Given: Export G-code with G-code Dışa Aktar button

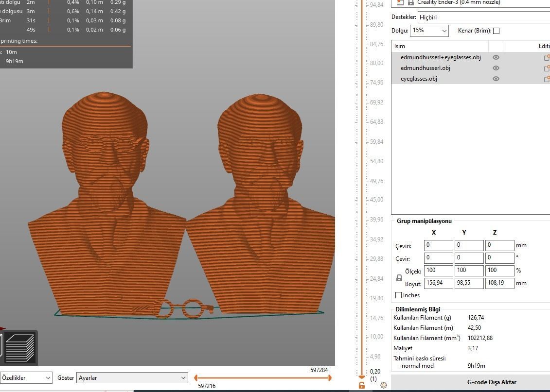Looking at the screenshot, I should (492, 382).
